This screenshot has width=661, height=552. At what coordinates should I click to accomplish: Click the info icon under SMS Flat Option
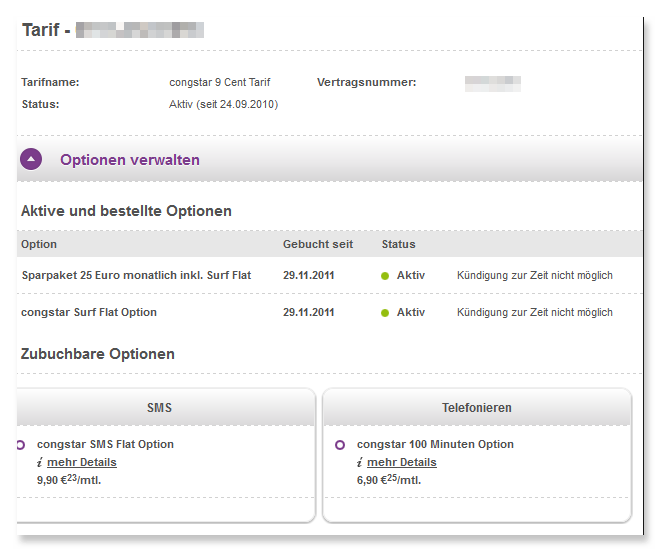point(39,463)
